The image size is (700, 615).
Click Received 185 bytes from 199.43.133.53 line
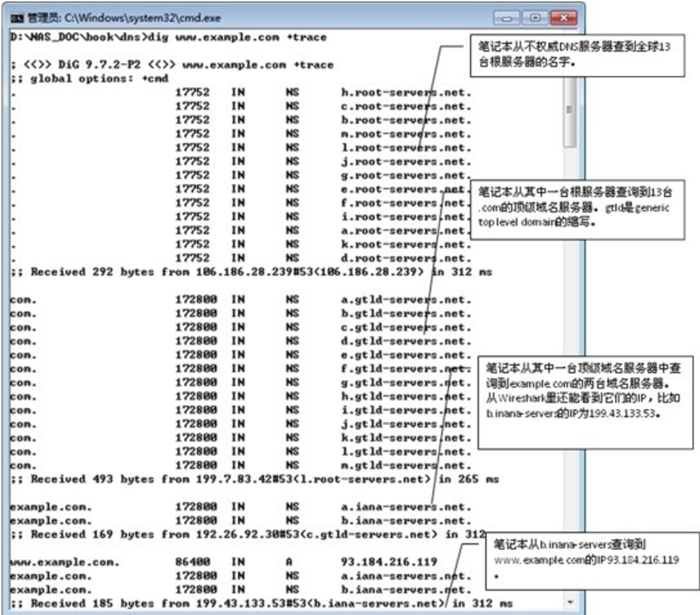coord(261,604)
